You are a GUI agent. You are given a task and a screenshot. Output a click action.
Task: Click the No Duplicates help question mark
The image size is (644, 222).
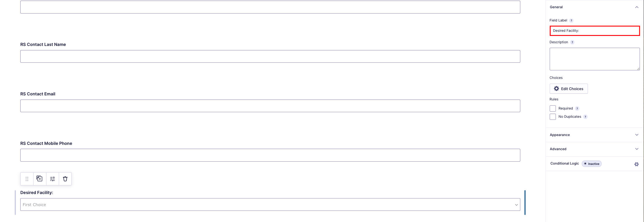click(585, 117)
